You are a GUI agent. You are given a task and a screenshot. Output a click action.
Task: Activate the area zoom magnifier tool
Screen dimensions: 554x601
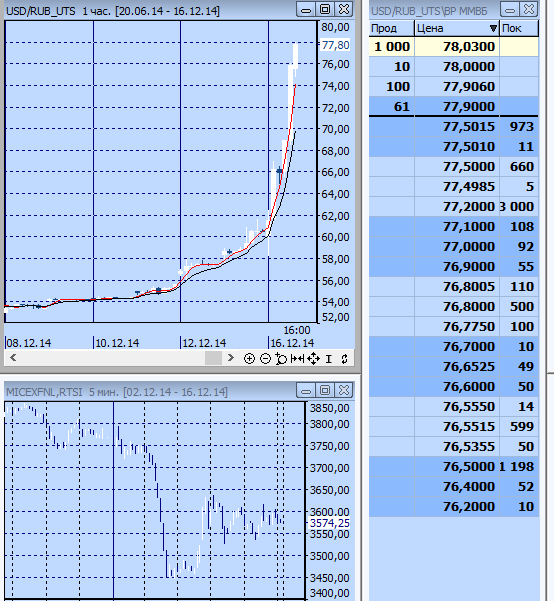tap(281, 359)
